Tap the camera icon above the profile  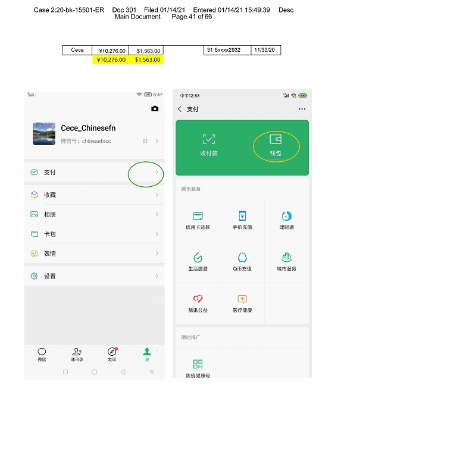[155, 109]
